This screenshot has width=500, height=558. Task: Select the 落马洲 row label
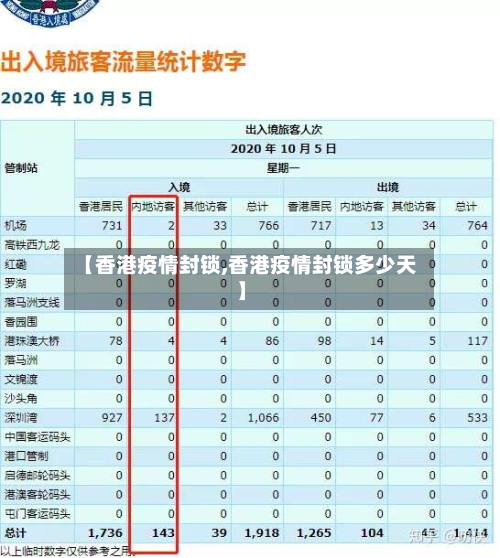coord(21,360)
